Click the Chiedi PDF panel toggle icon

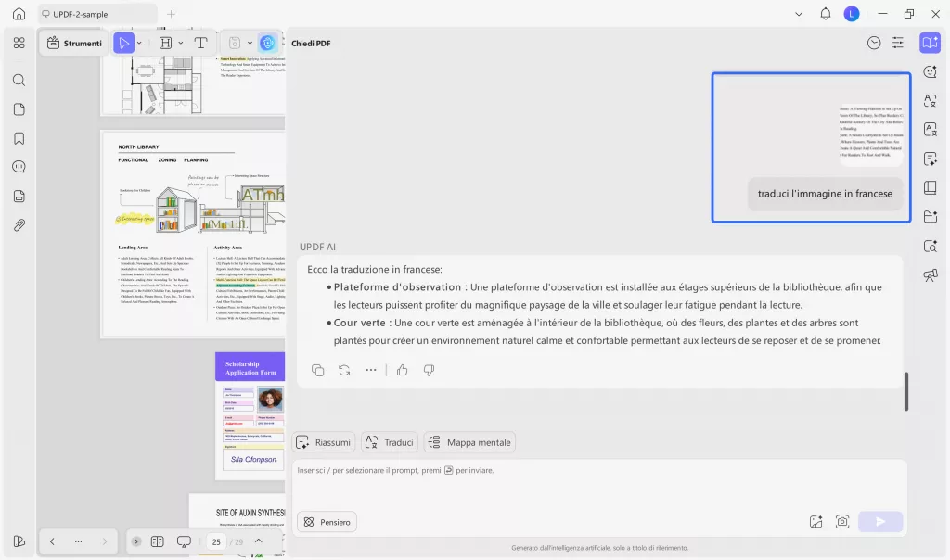930,43
